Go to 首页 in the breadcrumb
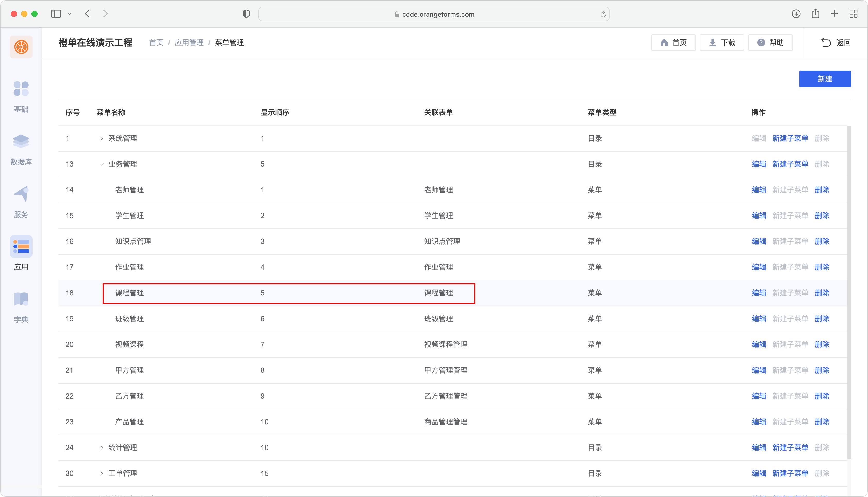The image size is (868, 497). [156, 43]
